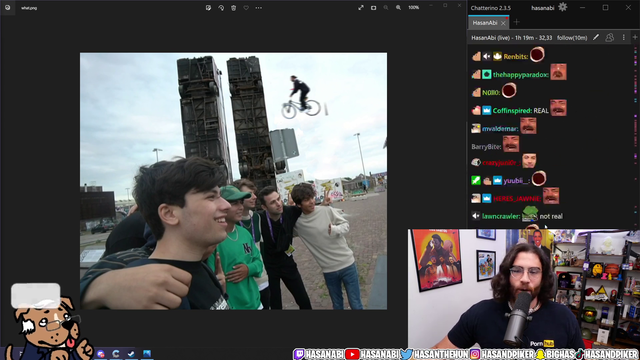Open user card for mvaldemar

coord(500,129)
